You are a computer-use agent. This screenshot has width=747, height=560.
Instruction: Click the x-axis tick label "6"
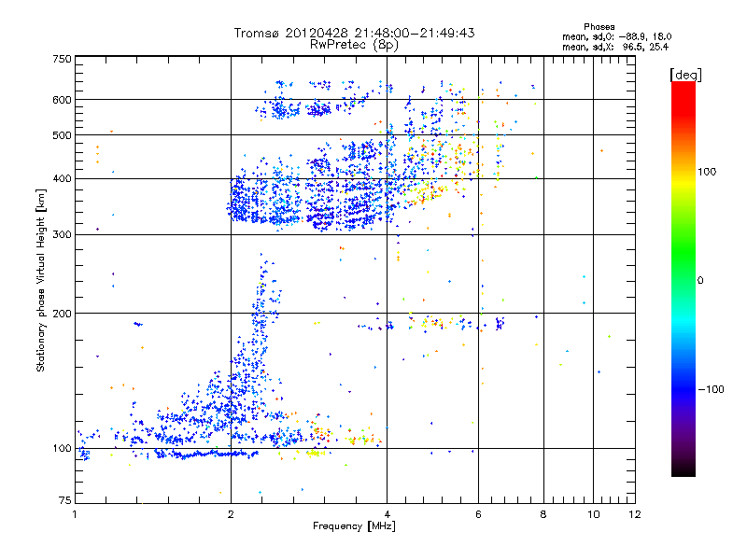[x=479, y=514]
